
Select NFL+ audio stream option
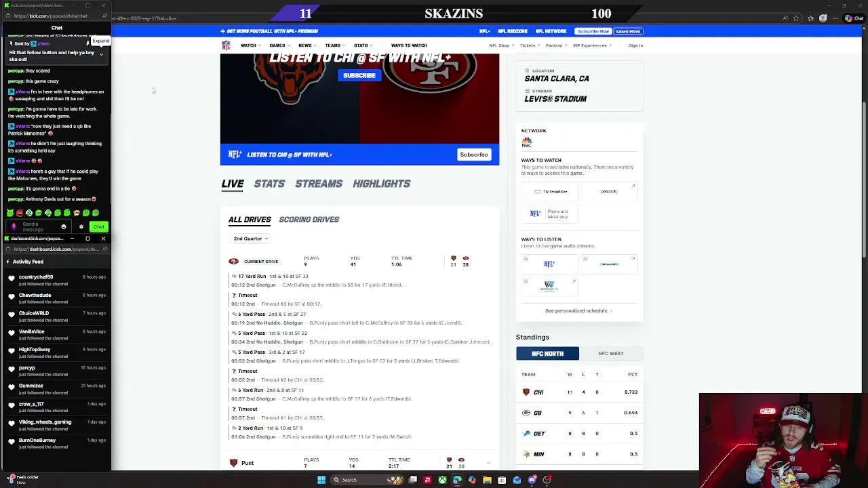549,264
